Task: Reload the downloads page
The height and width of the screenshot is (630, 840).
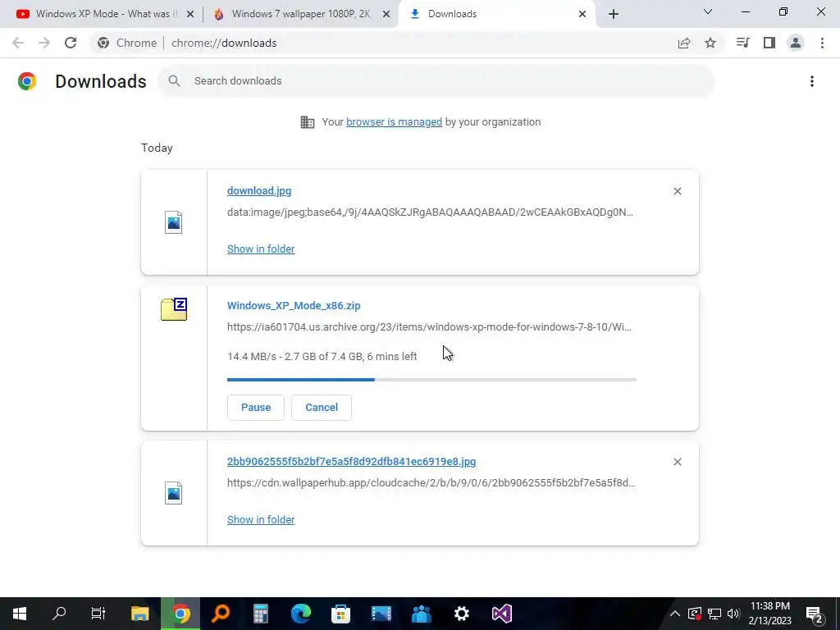Action: coord(71,43)
